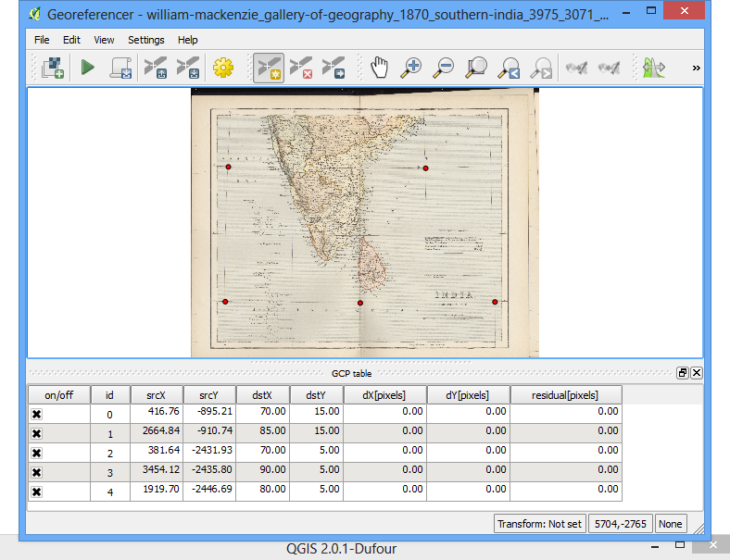Select the Move GCP point tool
The height and width of the screenshot is (560, 730).
point(334,68)
